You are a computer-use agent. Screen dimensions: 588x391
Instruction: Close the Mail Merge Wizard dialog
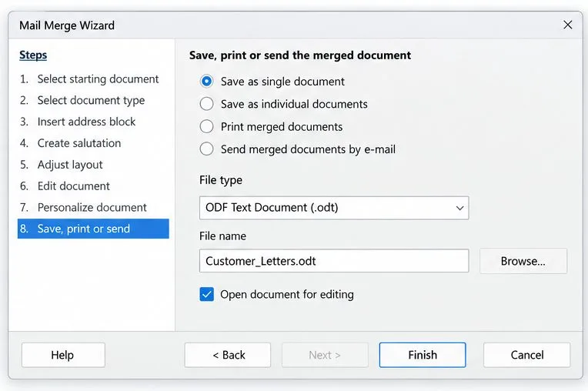tap(568, 25)
